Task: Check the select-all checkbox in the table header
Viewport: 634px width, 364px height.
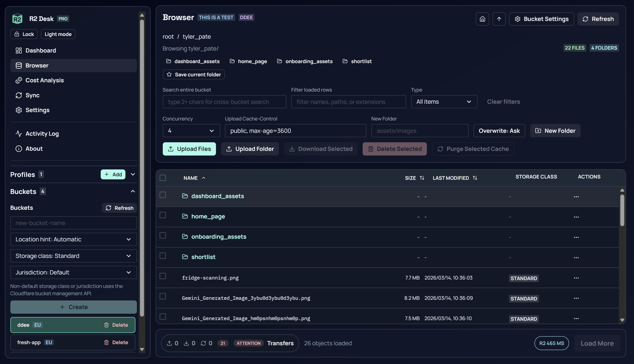Action: 163,178
